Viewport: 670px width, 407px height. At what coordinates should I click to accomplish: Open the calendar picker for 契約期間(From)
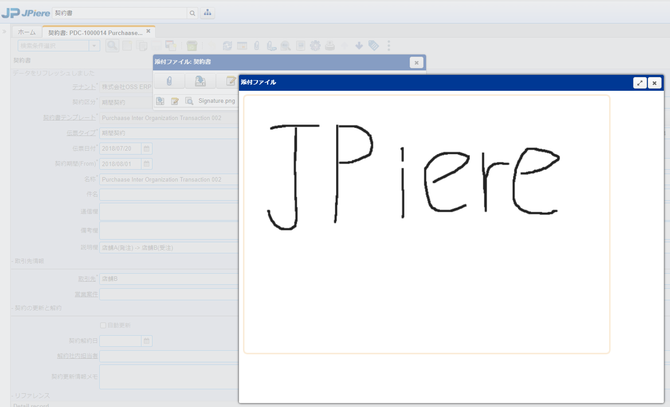point(147,164)
